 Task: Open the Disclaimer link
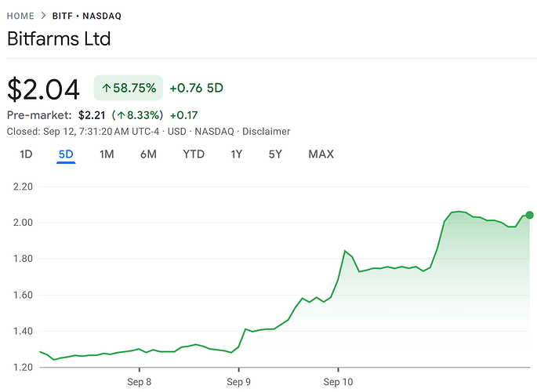point(267,131)
